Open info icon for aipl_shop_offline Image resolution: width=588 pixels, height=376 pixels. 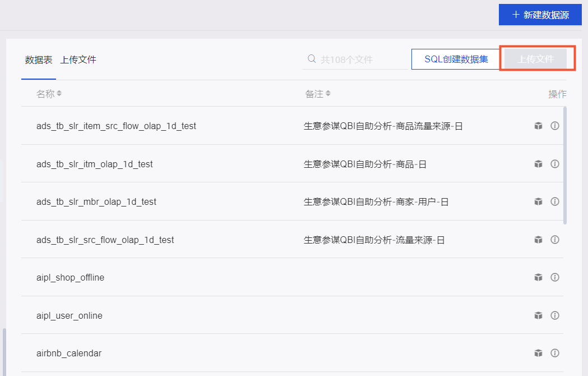(x=554, y=277)
